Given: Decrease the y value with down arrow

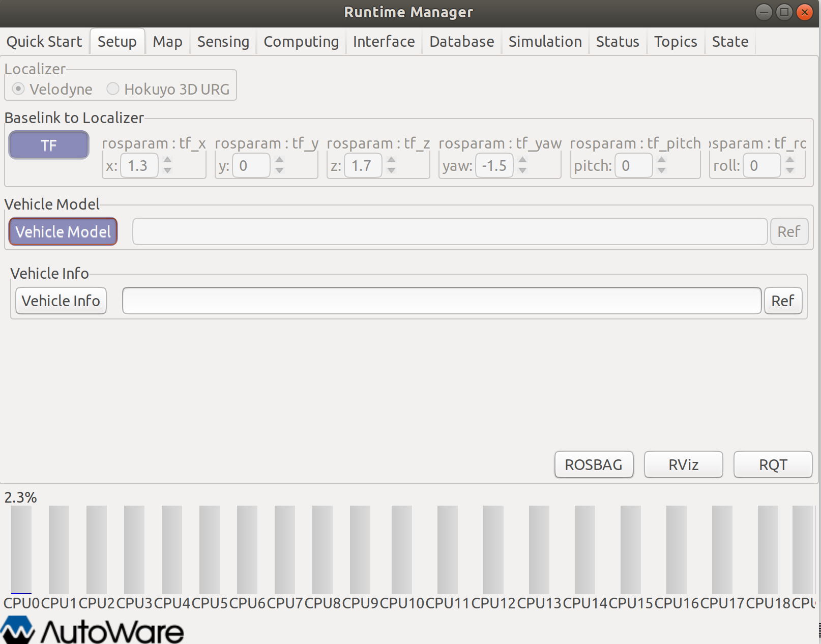Looking at the screenshot, I should coord(279,171).
